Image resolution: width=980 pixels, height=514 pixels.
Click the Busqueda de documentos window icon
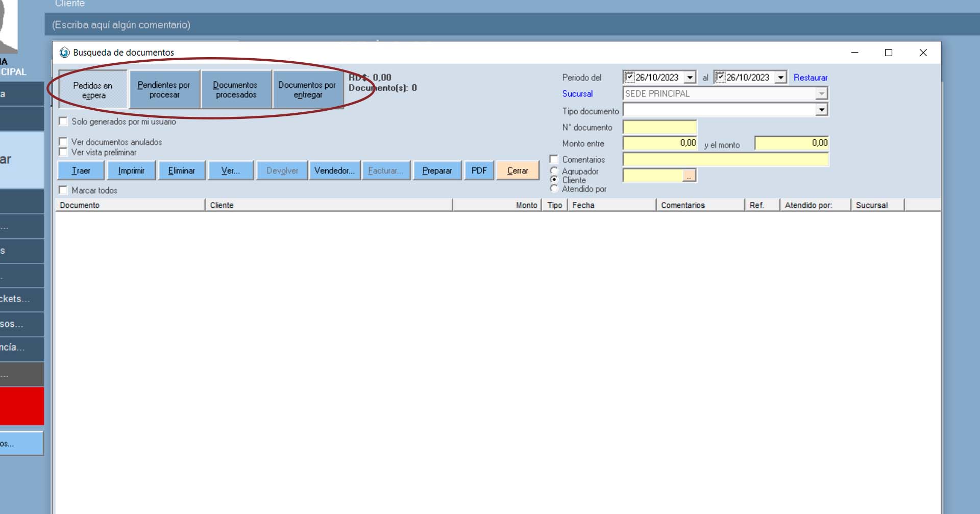click(x=64, y=53)
